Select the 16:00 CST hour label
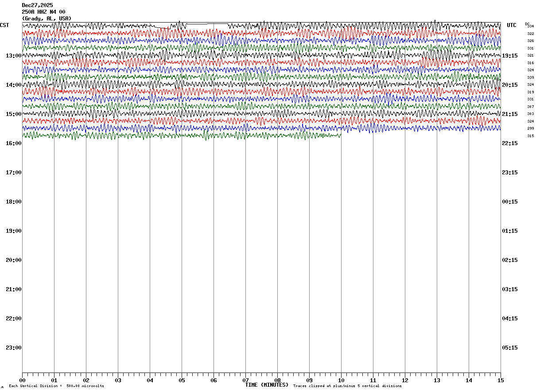 tap(13, 143)
